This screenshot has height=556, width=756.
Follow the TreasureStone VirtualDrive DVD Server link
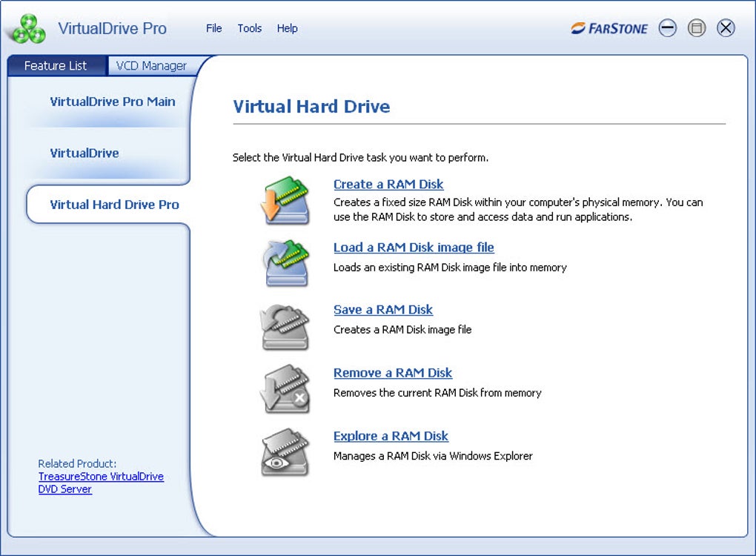pos(101,483)
